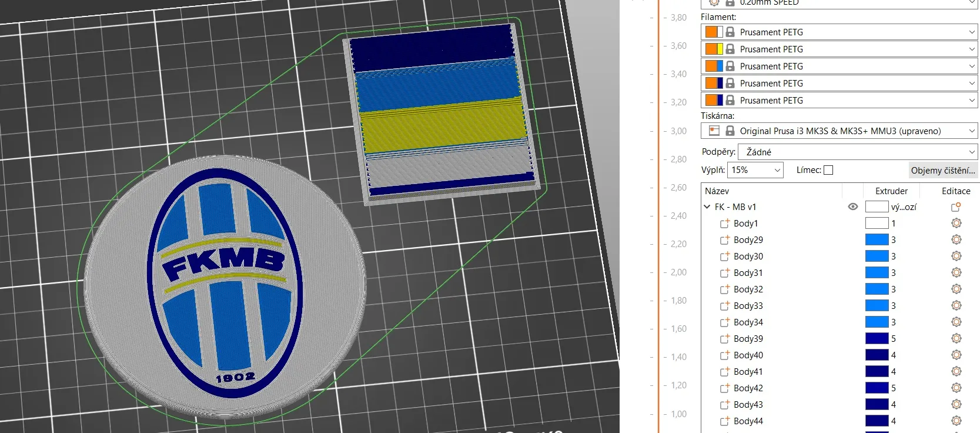The image size is (980, 433).
Task: Collapse the FK - MB v1 object tree
Action: point(707,207)
